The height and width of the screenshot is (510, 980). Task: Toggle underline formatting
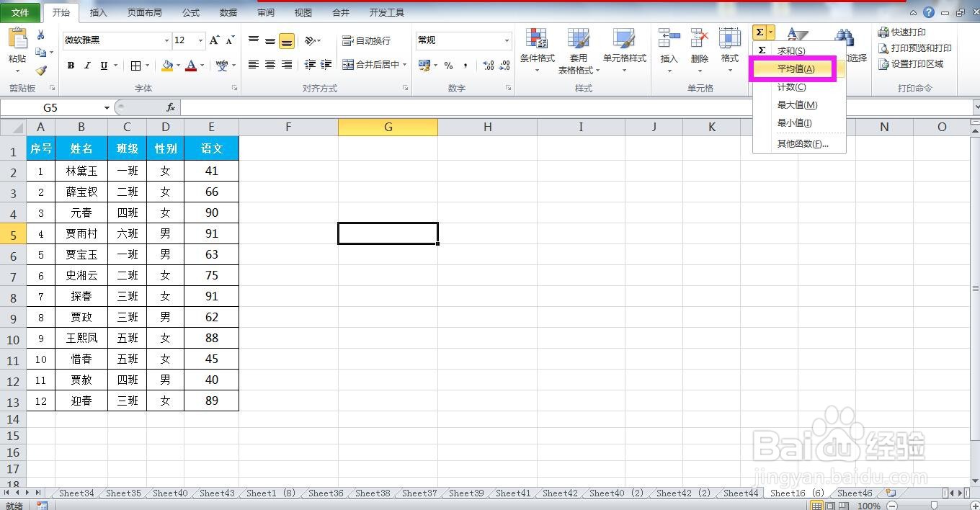104,66
